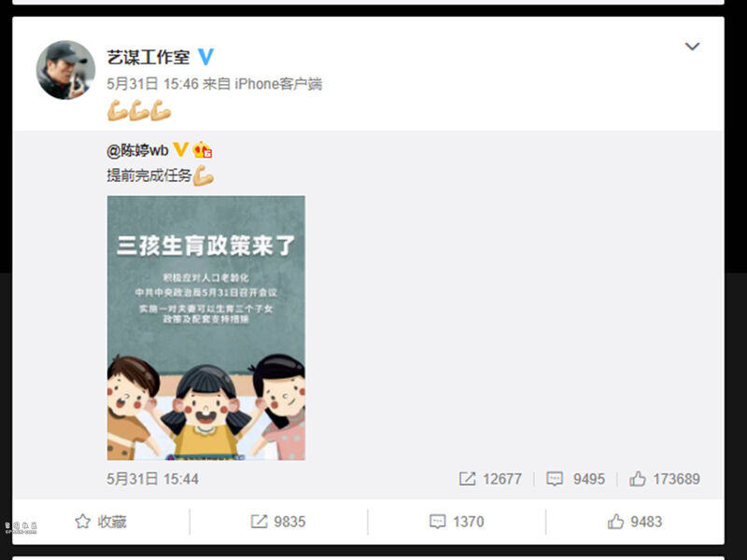Image resolution: width=747 pixels, height=560 pixels.
Task: Click the crown membership badge icon
Action: point(203,149)
